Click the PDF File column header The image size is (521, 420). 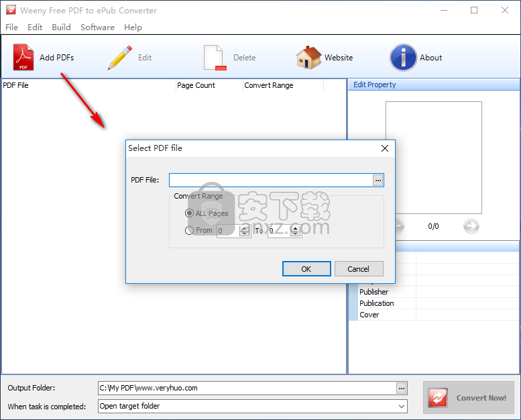pos(89,85)
